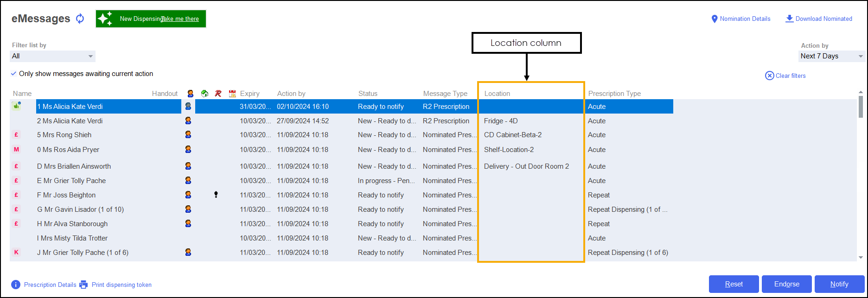The height and width of the screenshot is (298, 868).
Task: Click the patient icon column header
Action: click(190, 94)
